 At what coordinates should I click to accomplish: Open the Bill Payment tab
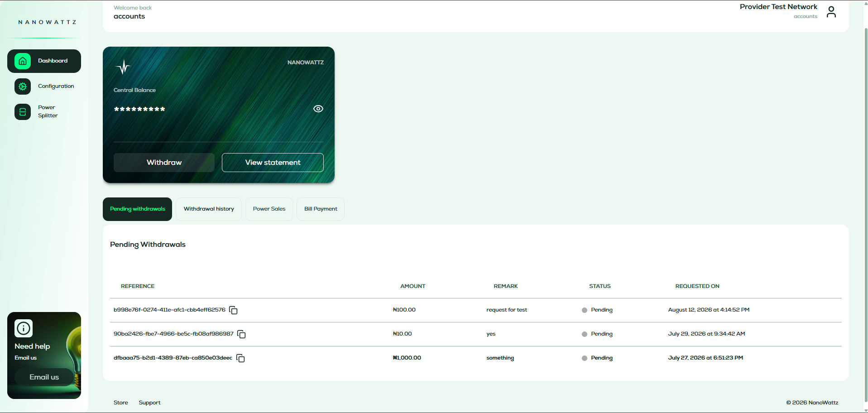(321, 209)
